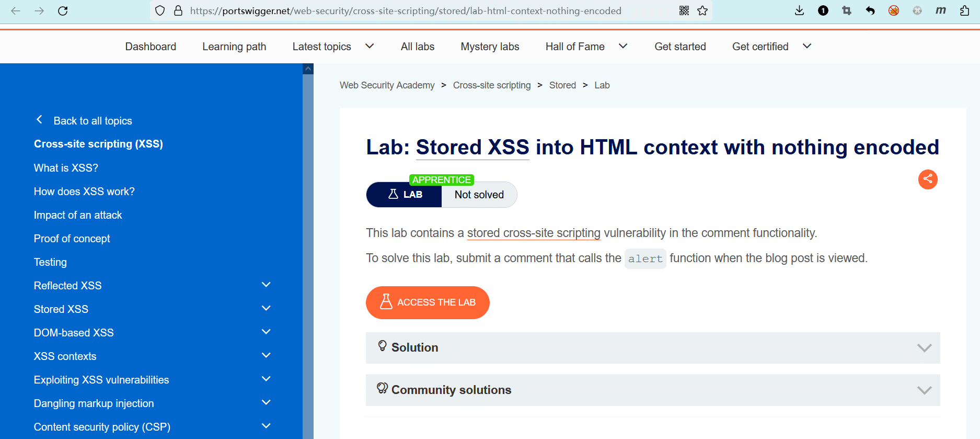The width and height of the screenshot is (980, 439).
Task: Click the browser back arrow
Action: pos(16,11)
